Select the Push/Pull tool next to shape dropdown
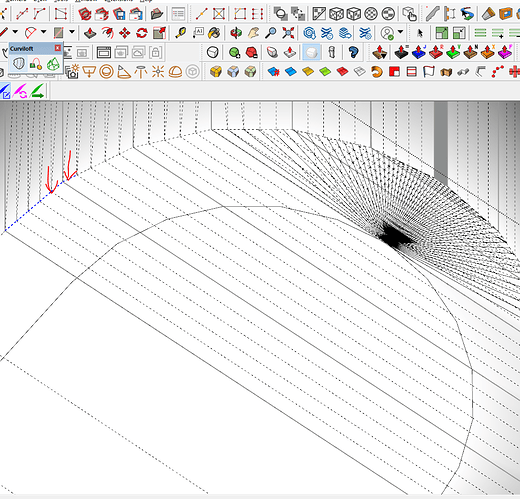Image resolution: width=520 pixels, height=499 pixels. pos(90,33)
